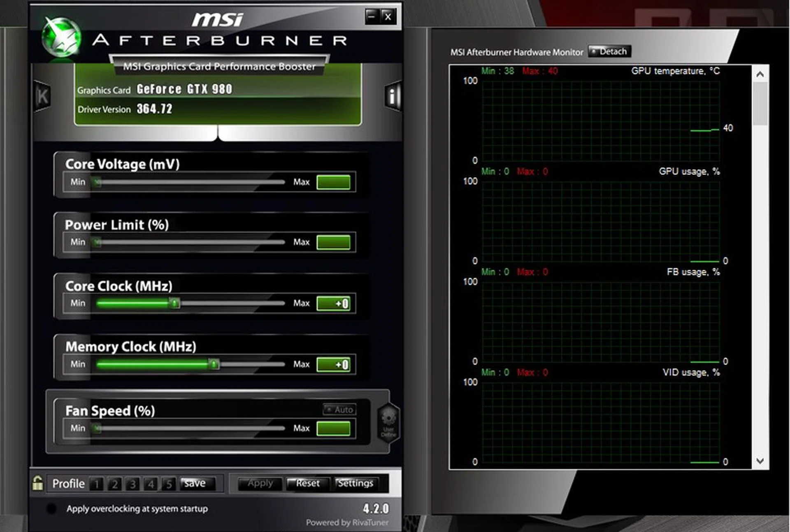790x532 pixels.
Task: Click the Memory Clock slider handle
Action: point(214,364)
